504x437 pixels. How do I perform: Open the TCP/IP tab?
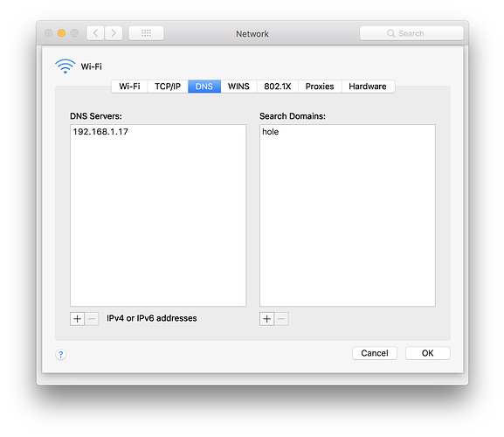pyautogui.click(x=168, y=87)
